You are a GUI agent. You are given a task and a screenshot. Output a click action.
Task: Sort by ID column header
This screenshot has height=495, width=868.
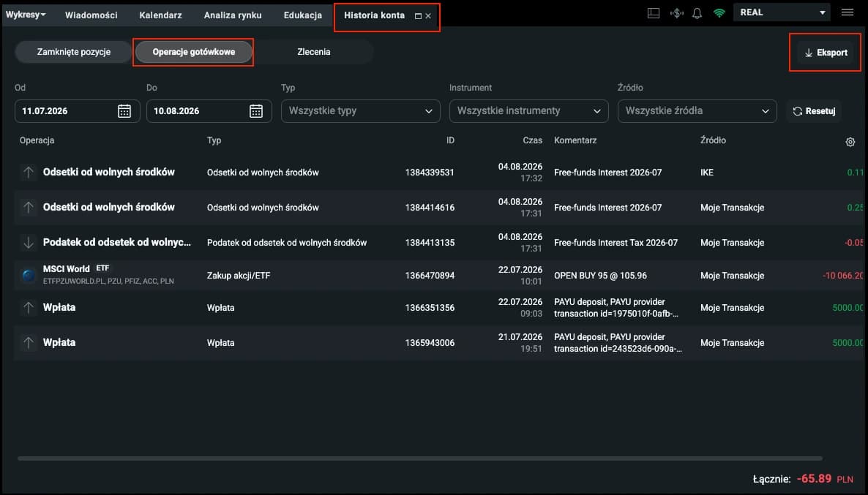(x=450, y=140)
